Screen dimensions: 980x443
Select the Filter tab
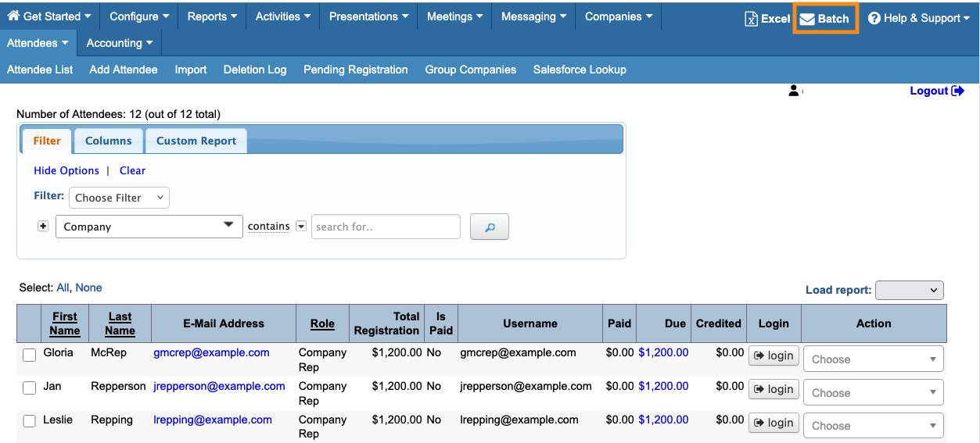(x=47, y=141)
